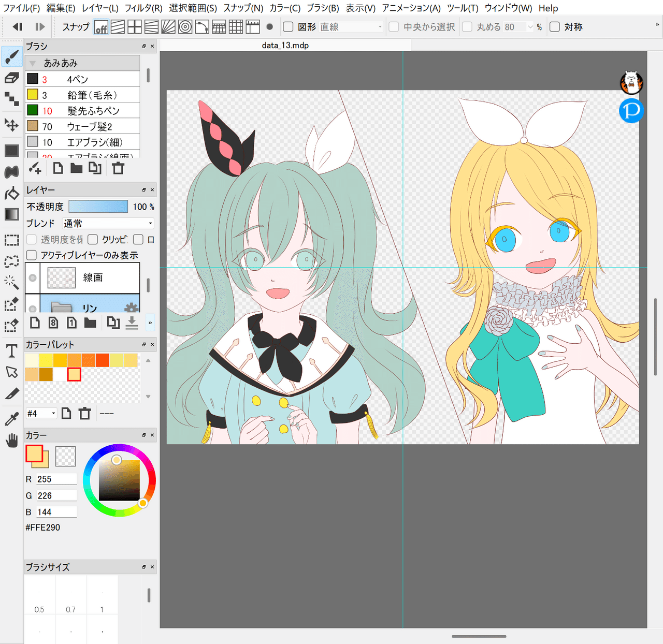The image size is (663, 644).
Task: Merge the layer down
Action: (132, 323)
